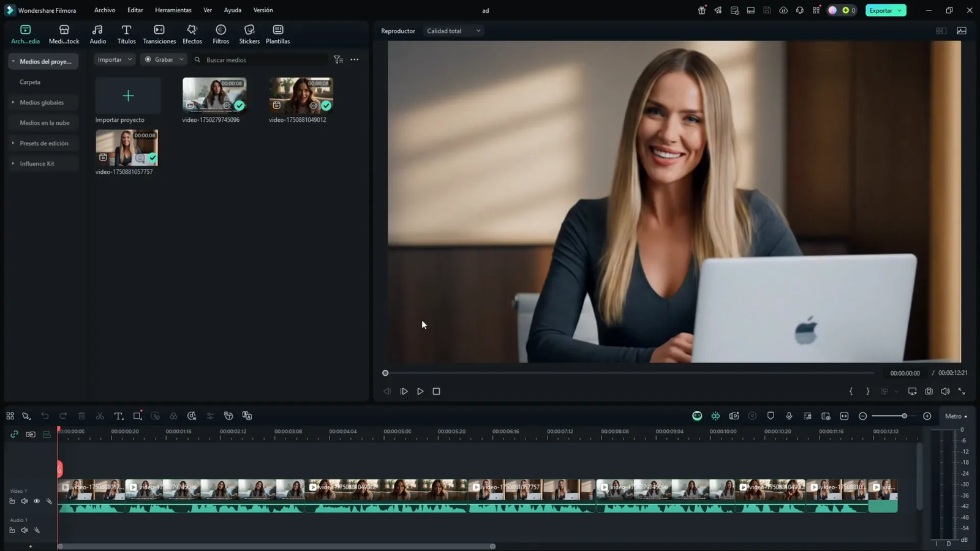
Task: Toggle the Vídeo 1 track visibility eye
Action: pos(37,501)
